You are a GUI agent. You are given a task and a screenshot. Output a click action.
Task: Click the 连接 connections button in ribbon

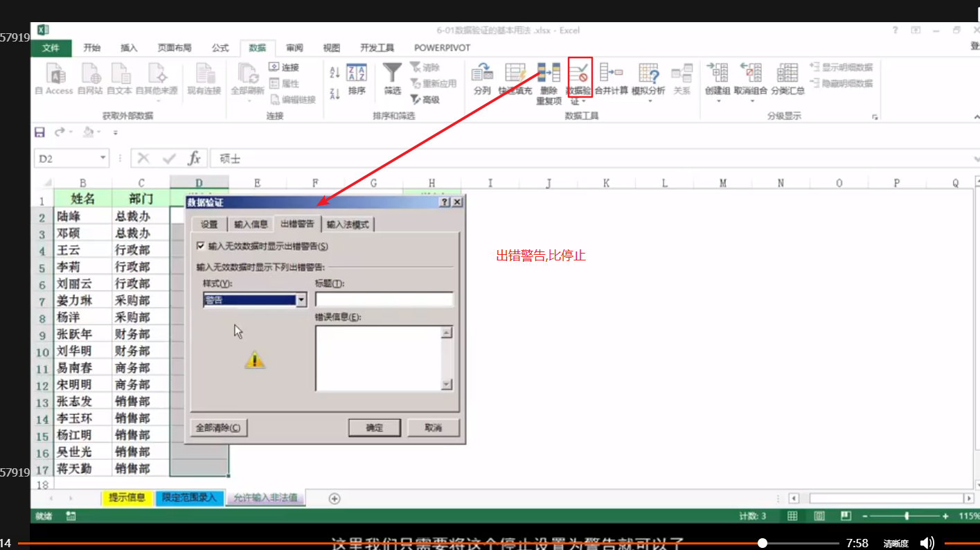click(284, 67)
